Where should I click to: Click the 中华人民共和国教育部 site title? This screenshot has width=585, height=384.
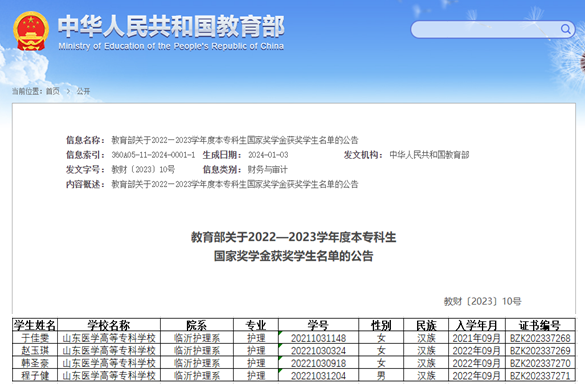point(171,26)
